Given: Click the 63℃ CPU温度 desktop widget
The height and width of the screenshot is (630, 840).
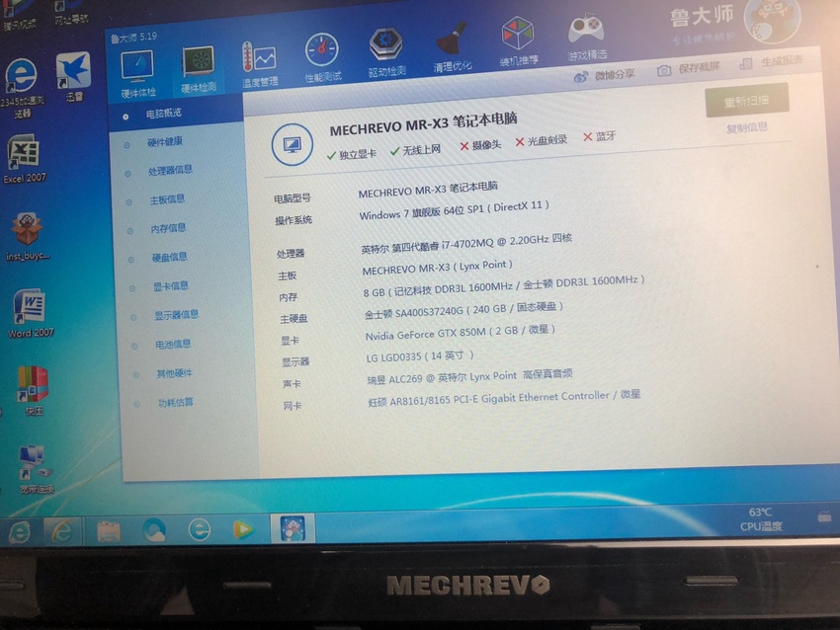Looking at the screenshot, I should pyautogui.click(x=761, y=518).
